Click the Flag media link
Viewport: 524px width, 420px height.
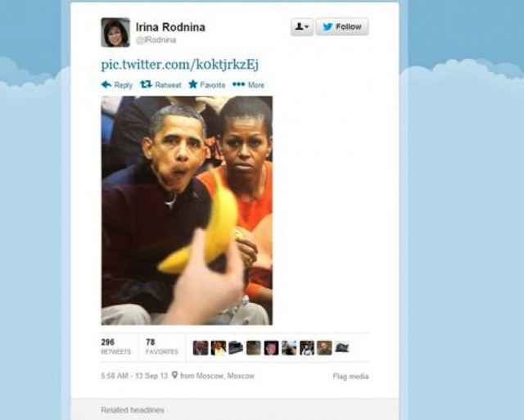tap(350, 377)
